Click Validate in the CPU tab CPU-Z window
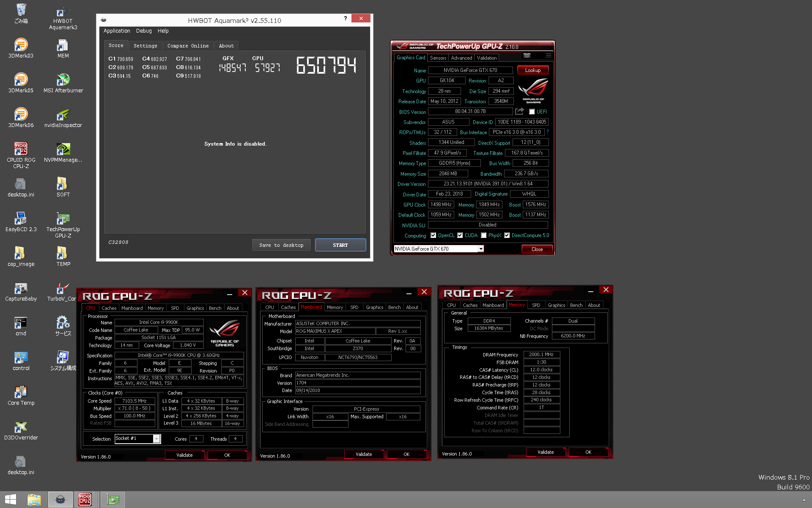This screenshot has width=812, height=508. 184,455
